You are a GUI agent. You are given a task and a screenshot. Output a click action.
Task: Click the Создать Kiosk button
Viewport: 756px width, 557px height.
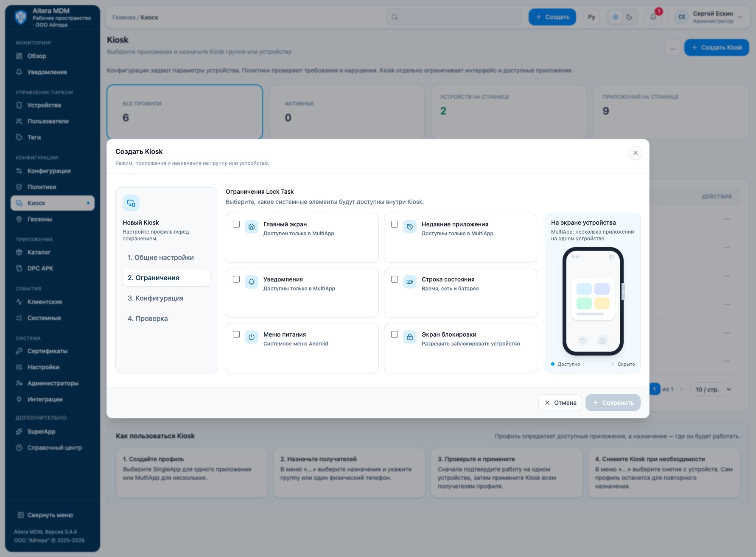pyautogui.click(x=717, y=47)
